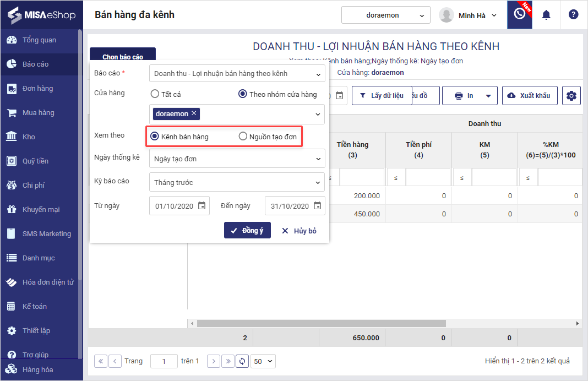588x381 pixels.
Task: Change page size from 50
Action: (x=263, y=361)
